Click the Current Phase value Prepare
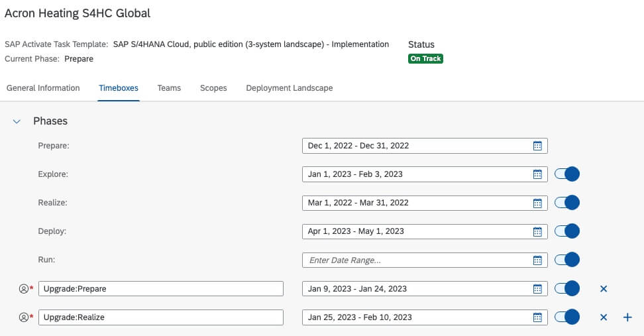Screen dimensions: 644x336 (79, 59)
